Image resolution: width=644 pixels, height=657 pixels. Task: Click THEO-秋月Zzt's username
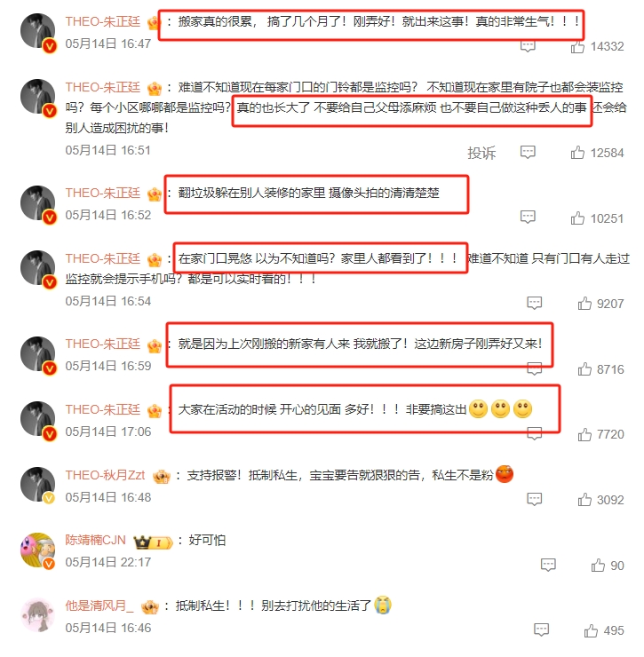pos(105,475)
